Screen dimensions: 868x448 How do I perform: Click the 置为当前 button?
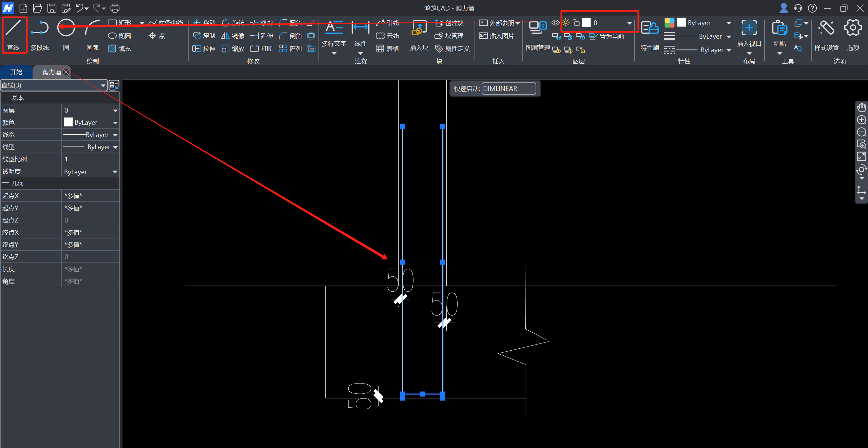pos(607,36)
